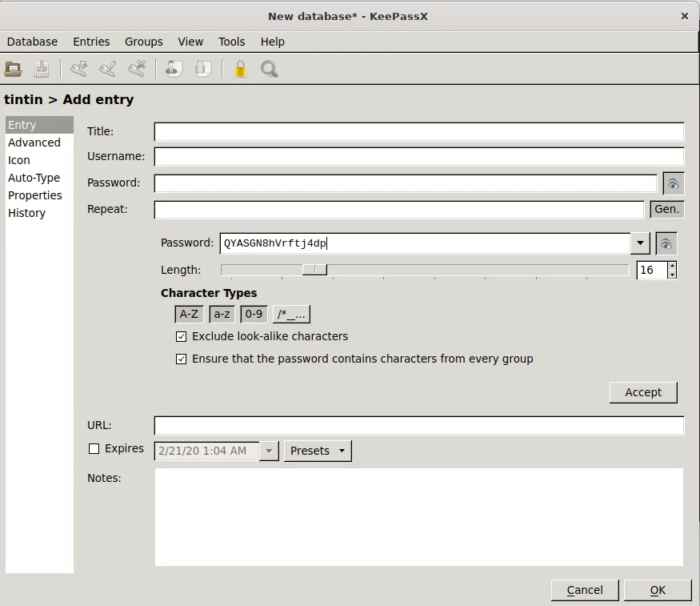
Task: Click the expiry date field 2/21/20 1:04 AM
Action: pyautogui.click(x=206, y=451)
